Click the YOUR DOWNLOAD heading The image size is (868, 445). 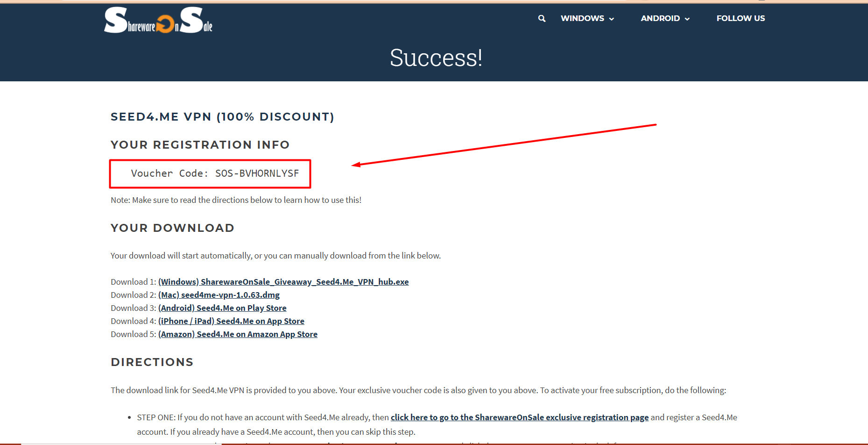click(x=172, y=228)
